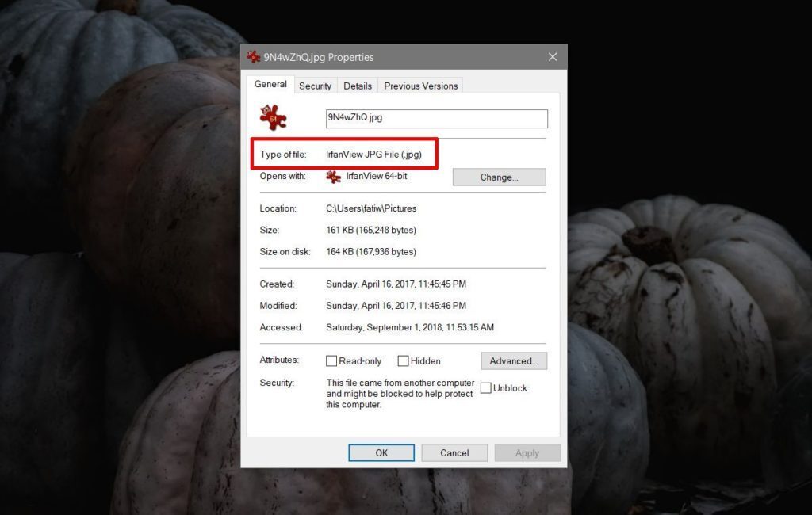812x515 pixels.
Task: Click the IrfanView icon in the title bar
Action: [254, 56]
